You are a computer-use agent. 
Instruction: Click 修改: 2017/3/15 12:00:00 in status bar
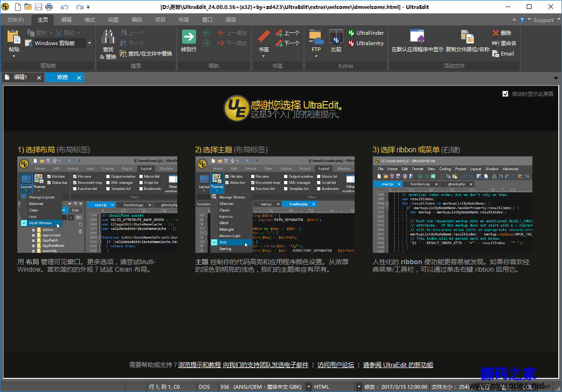coord(396,387)
